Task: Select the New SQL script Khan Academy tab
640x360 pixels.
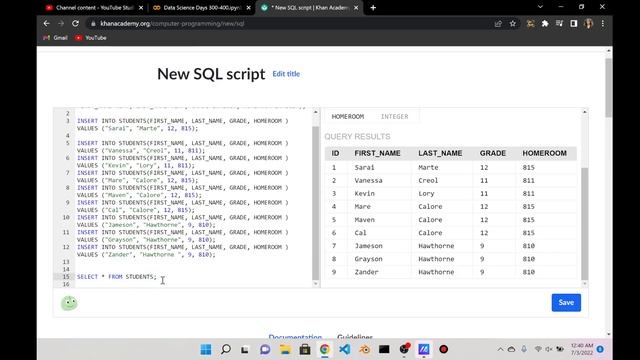Action: [x=310, y=7]
